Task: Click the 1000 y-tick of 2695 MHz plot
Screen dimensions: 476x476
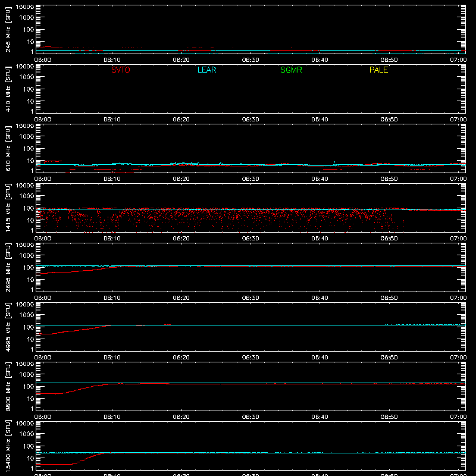Action: click(27, 256)
